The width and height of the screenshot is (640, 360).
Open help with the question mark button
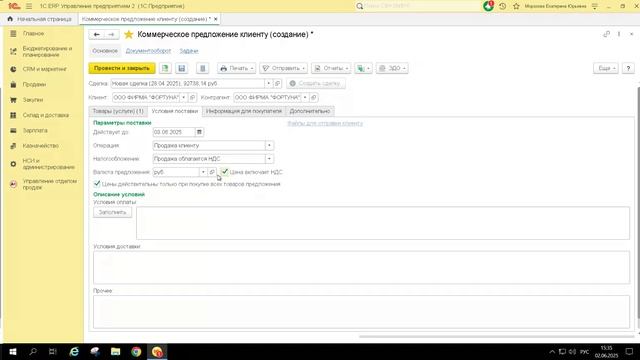click(x=628, y=68)
